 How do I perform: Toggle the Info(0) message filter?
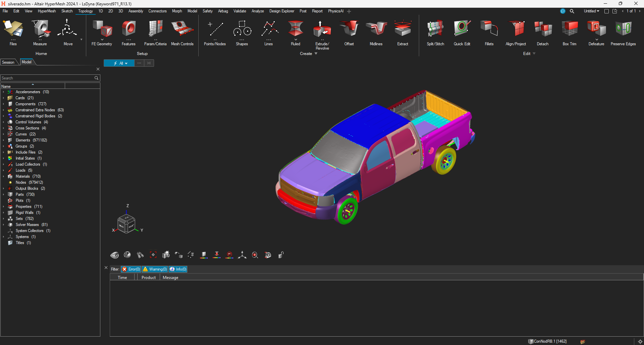point(178,269)
